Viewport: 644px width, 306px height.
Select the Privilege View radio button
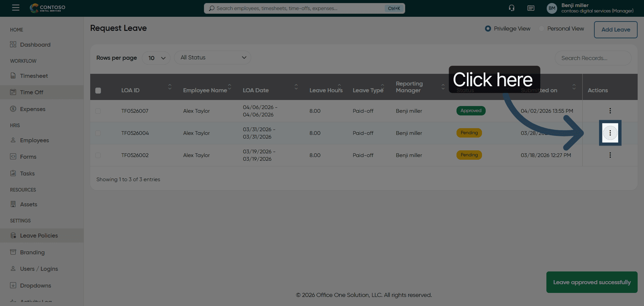[x=488, y=29]
